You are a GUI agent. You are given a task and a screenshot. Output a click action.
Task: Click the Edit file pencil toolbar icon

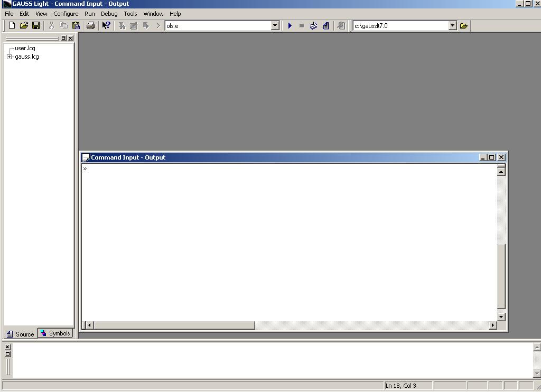(134, 25)
